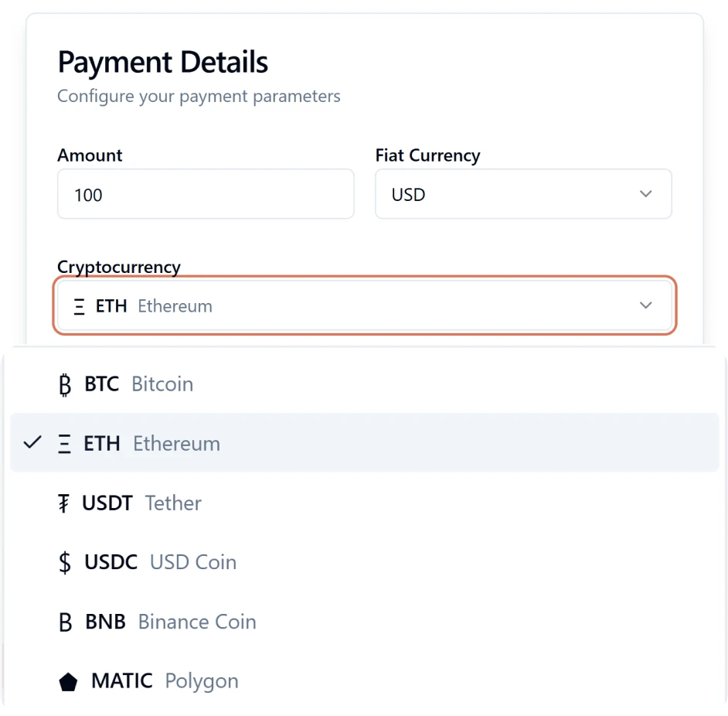The image size is (728, 716).
Task: Click the USD Coin dollar icon
Action: 65,562
